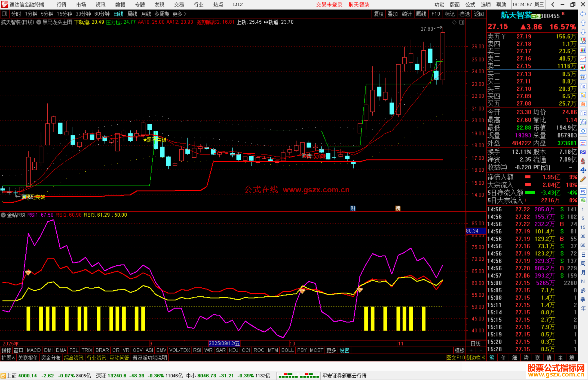Open the 模板 template selector

(x=460, y=350)
